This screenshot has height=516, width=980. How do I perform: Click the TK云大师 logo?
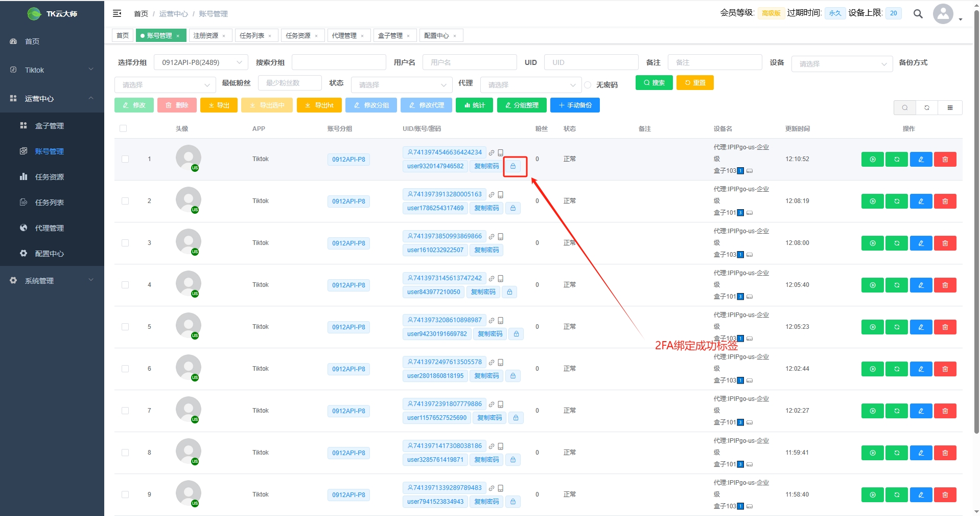[52, 14]
